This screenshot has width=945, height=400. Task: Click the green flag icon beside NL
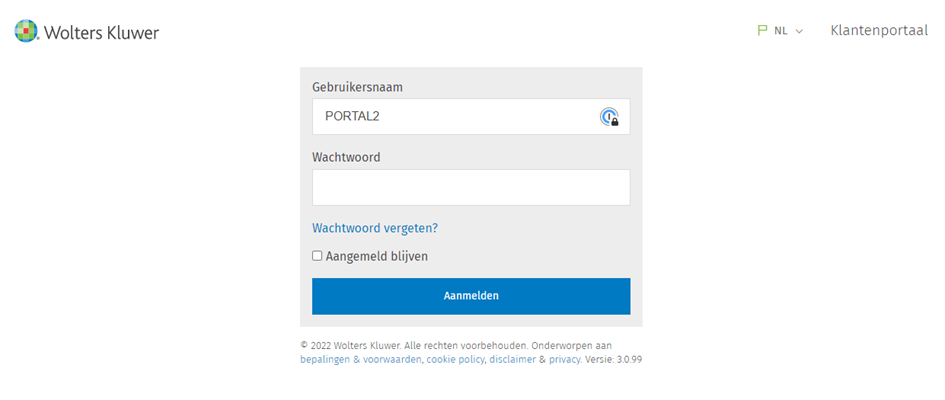762,31
